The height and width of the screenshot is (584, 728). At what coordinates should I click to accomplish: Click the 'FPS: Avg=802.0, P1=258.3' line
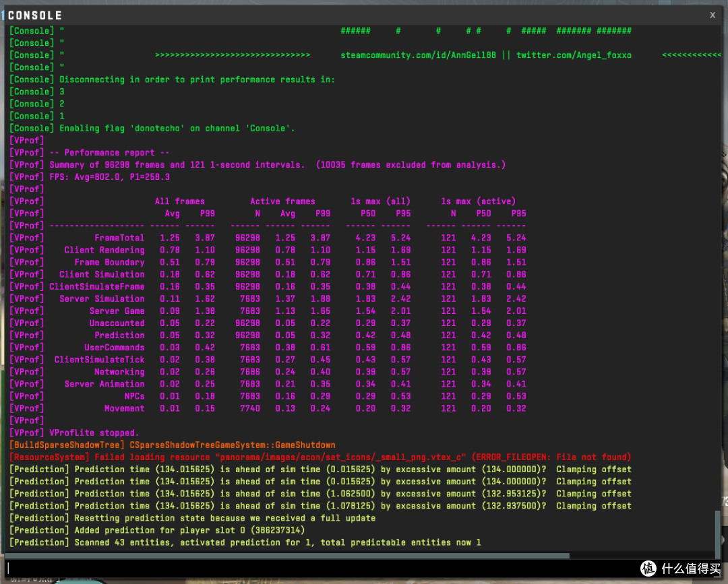(x=90, y=176)
